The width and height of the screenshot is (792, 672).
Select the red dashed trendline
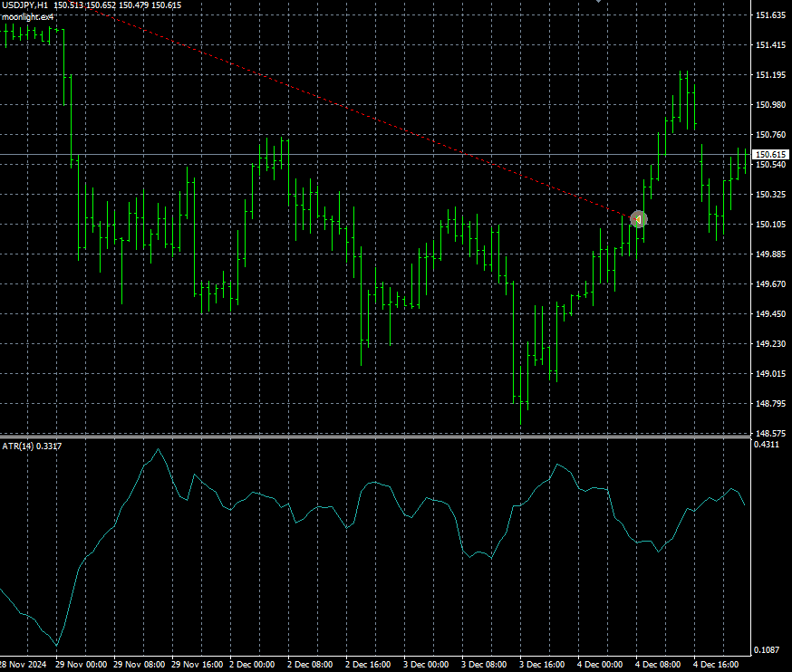pos(359,112)
